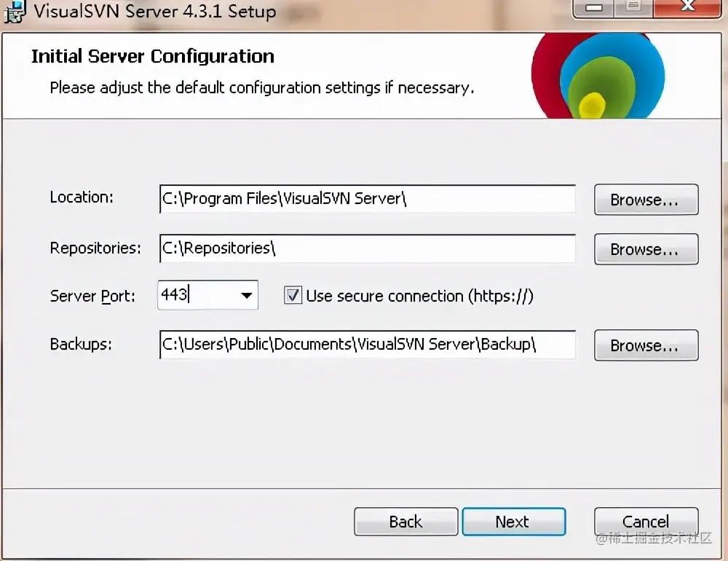Click the 'Use secure connection (https://)' label
Screen dimensions: 728x561
[420, 296]
